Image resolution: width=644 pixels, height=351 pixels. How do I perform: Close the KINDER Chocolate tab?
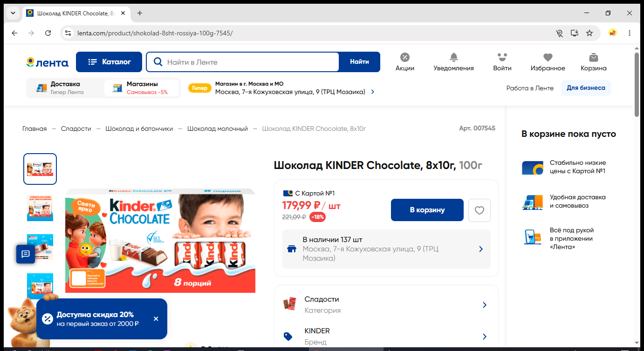pos(123,13)
